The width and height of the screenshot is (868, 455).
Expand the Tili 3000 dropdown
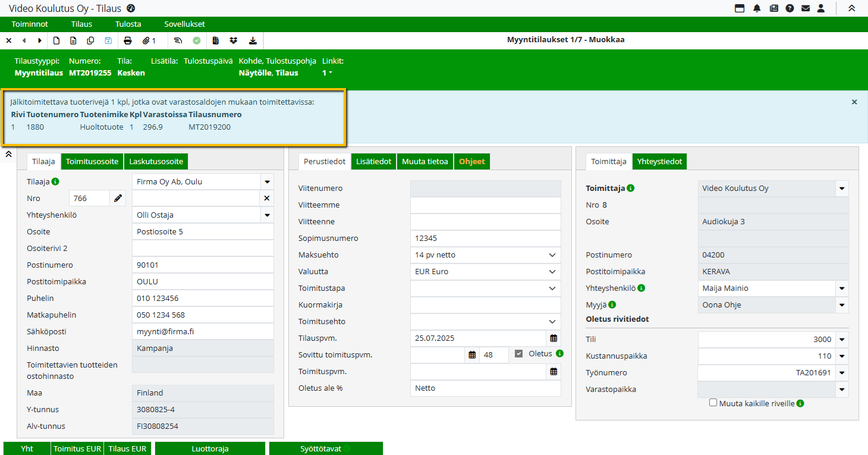[x=841, y=340]
